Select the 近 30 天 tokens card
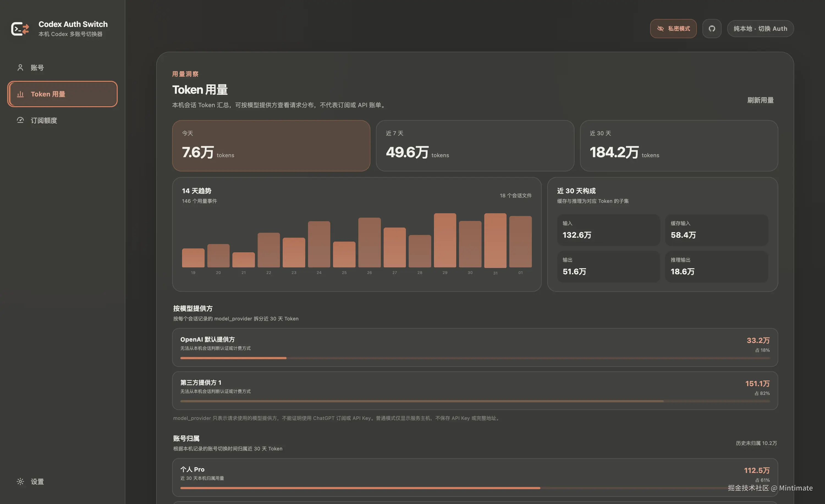 tap(679, 146)
